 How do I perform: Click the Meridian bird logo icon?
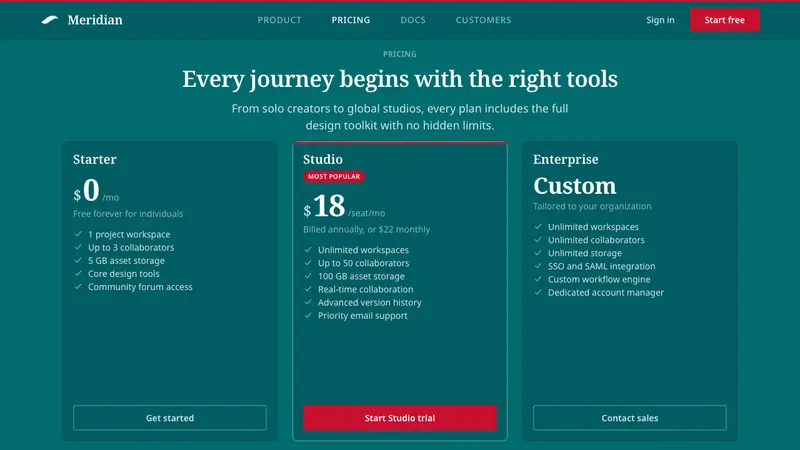pyautogui.click(x=50, y=20)
